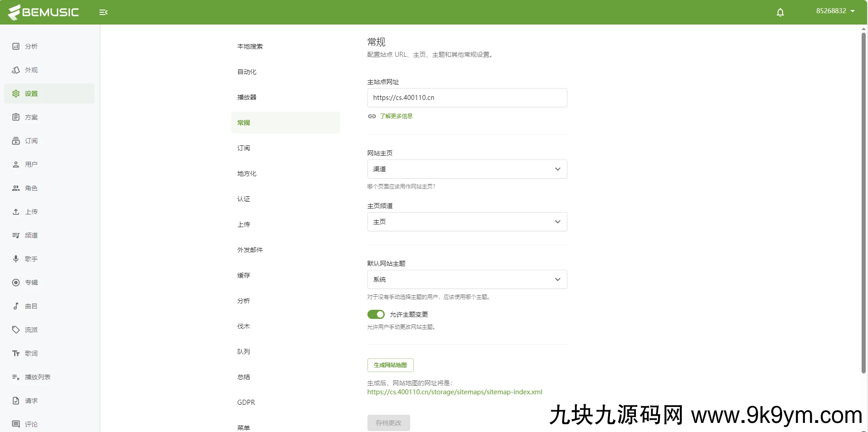Viewport: 868px width, 432px height.
Task: Select 播放器 in the settings menu
Action: (247, 97)
